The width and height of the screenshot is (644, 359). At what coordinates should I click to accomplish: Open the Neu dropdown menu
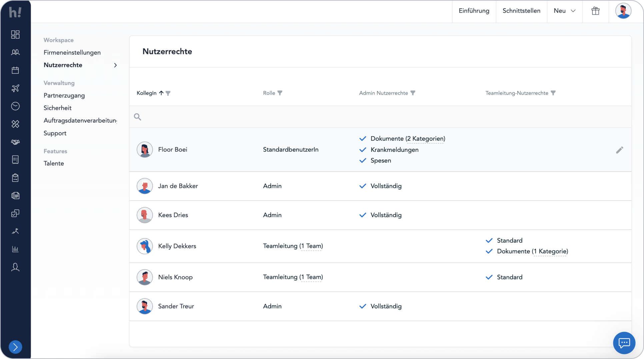pos(564,11)
